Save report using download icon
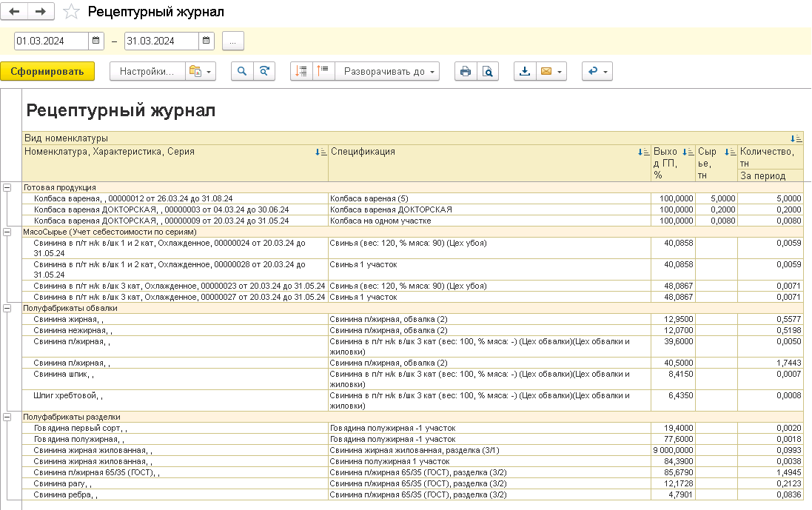Viewport: 812px width, 510px height. (x=525, y=71)
